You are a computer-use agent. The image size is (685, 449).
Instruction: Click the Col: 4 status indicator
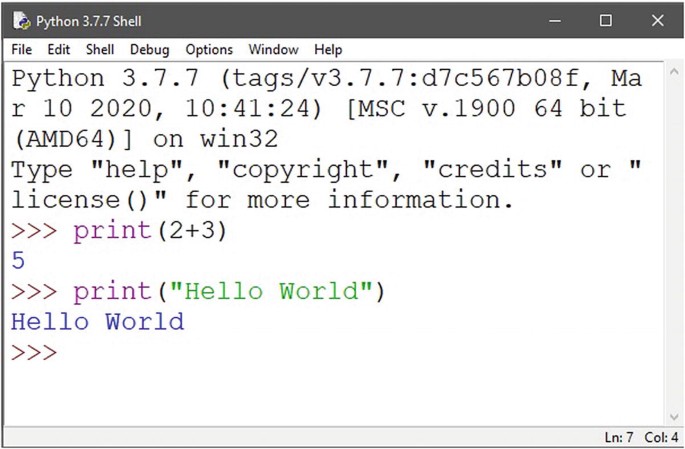(x=661, y=438)
